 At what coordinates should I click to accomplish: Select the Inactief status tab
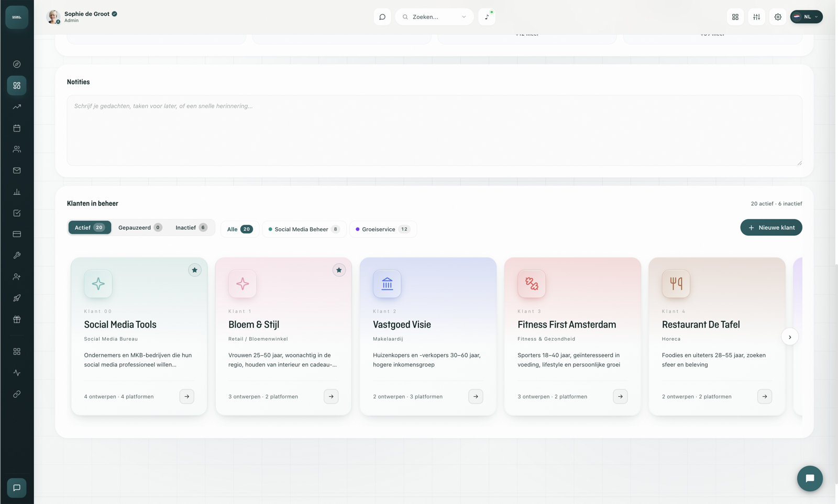point(191,228)
